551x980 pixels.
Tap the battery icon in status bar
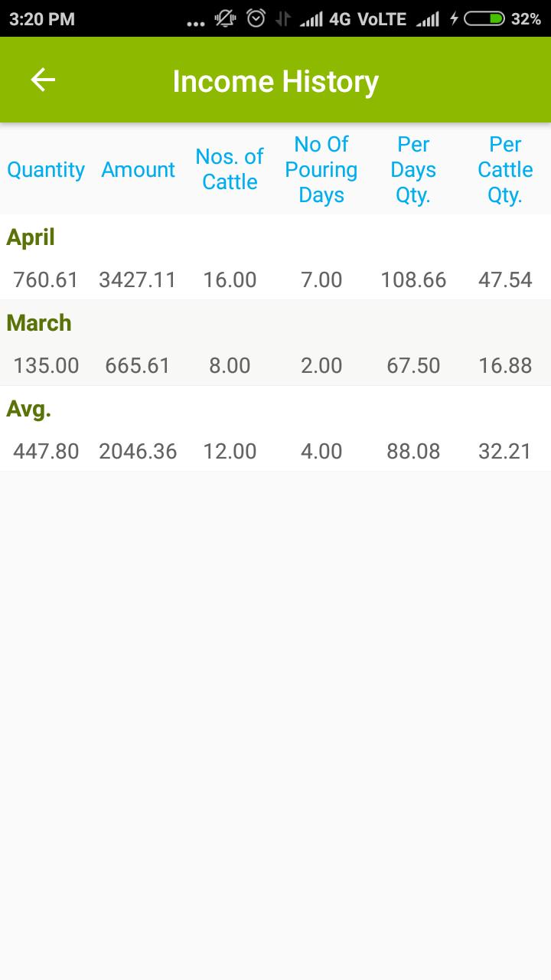tap(484, 19)
